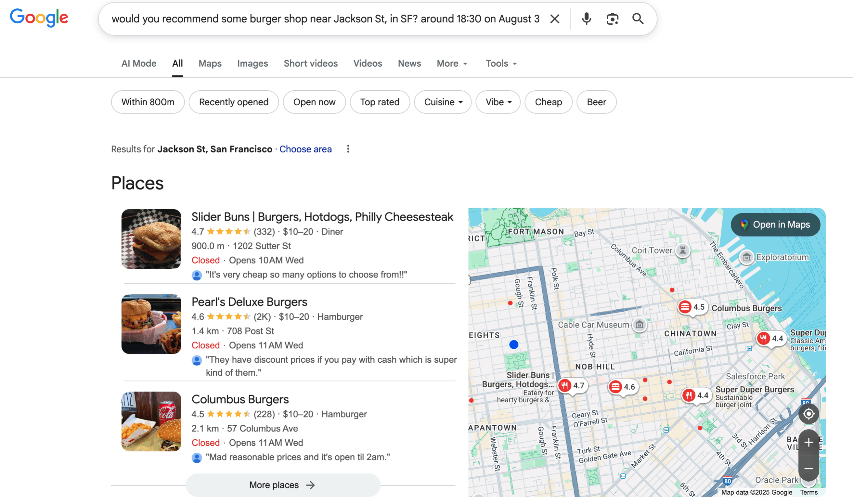Click the Pearl's 4.6 map pin
Screen dimensions: 853x504
pyautogui.click(x=623, y=387)
